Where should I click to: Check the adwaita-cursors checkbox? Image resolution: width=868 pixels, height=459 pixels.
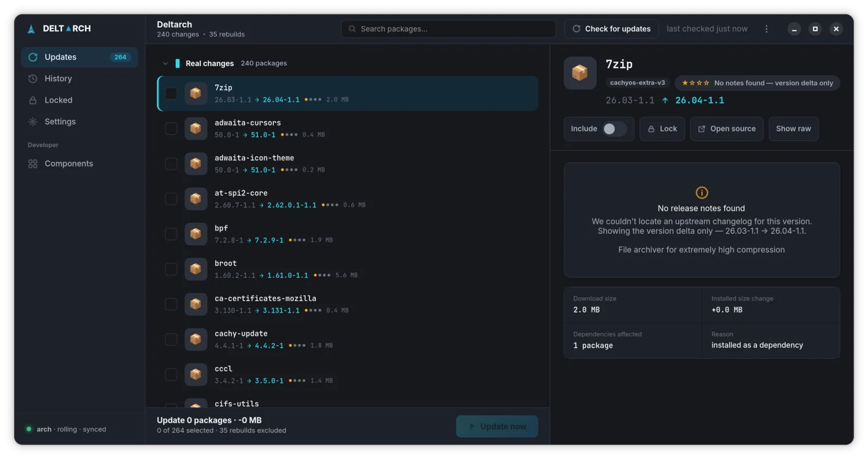(x=171, y=129)
